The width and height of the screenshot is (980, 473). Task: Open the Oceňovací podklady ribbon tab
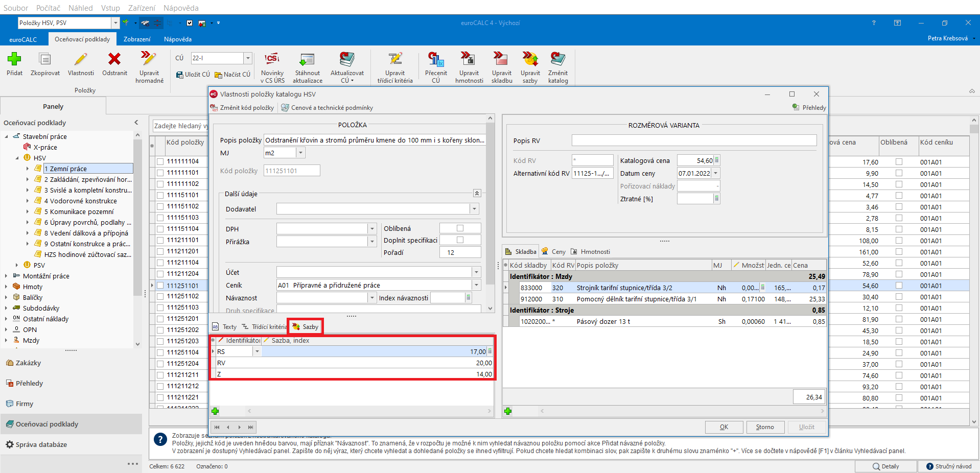pyautogui.click(x=82, y=39)
